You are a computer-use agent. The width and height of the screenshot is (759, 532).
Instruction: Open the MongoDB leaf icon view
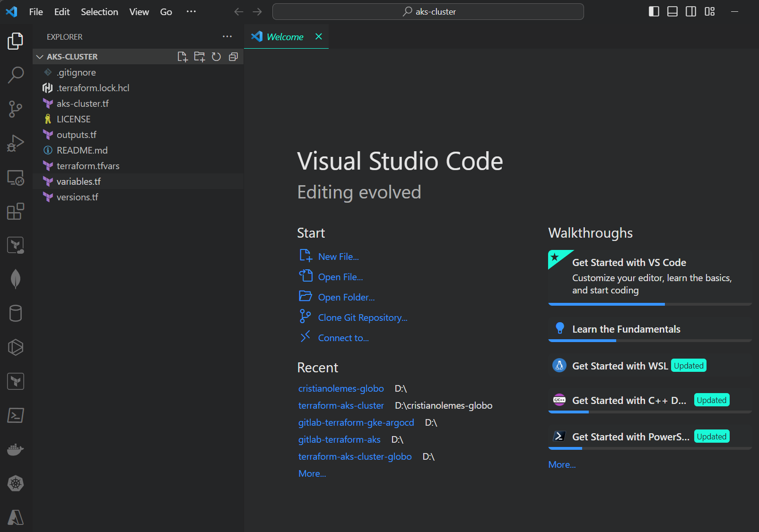(x=16, y=279)
